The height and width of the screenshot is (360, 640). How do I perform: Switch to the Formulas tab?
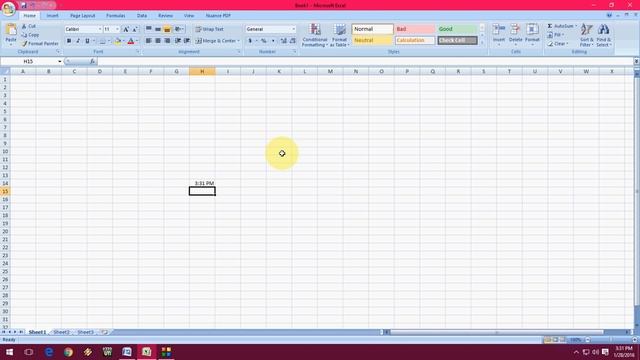tap(116, 16)
